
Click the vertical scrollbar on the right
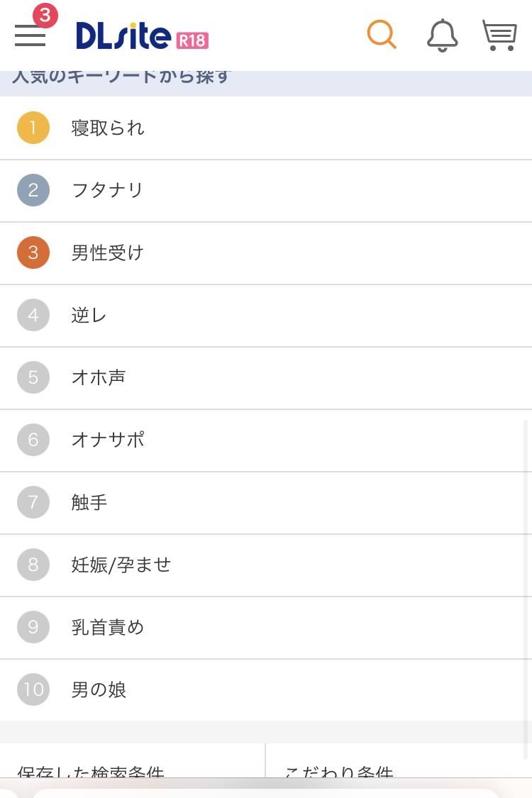click(526, 589)
